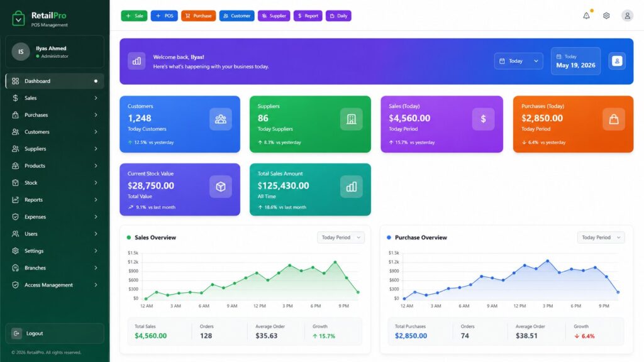Click the Access Management shield icon
644x362 pixels.
pos(15,285)
